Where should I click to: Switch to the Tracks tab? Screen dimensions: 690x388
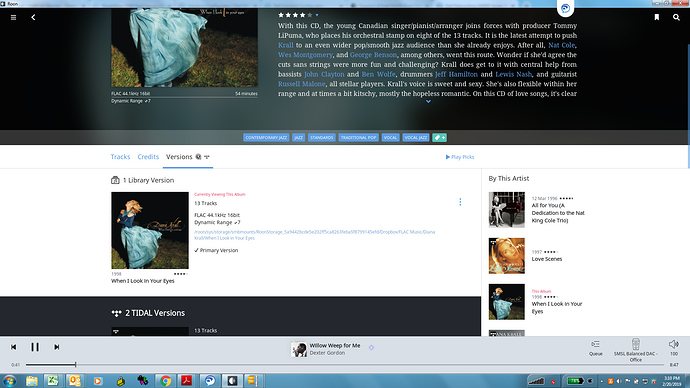tap(120, 157)
